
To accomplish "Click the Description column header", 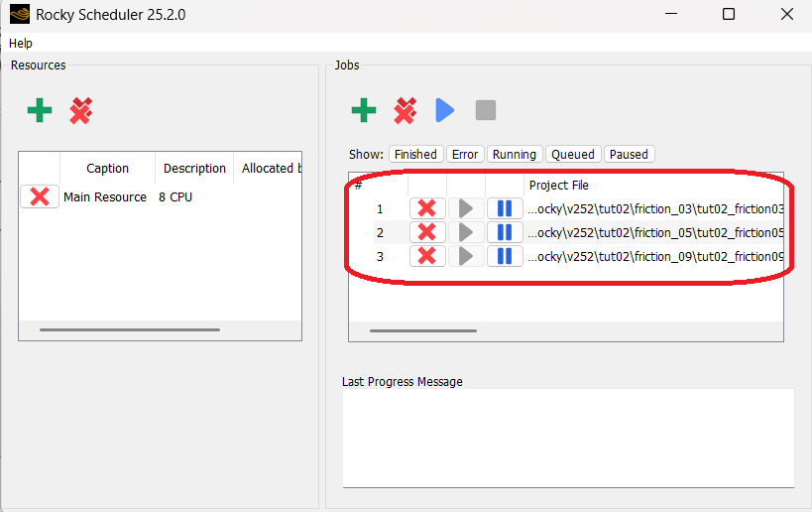I will point(194,169).
